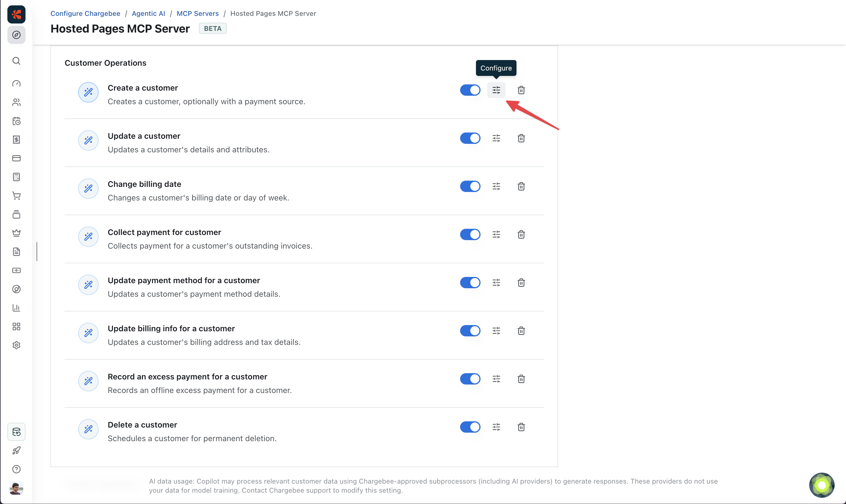Screen dimensions: 846x504
Task: Open the coupon ticket icon in sidebar
Action: point(16,270)
